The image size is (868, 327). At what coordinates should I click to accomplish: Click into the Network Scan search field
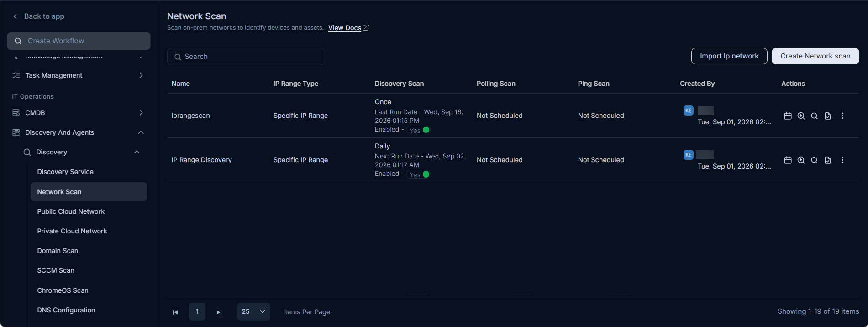(246, 57)
